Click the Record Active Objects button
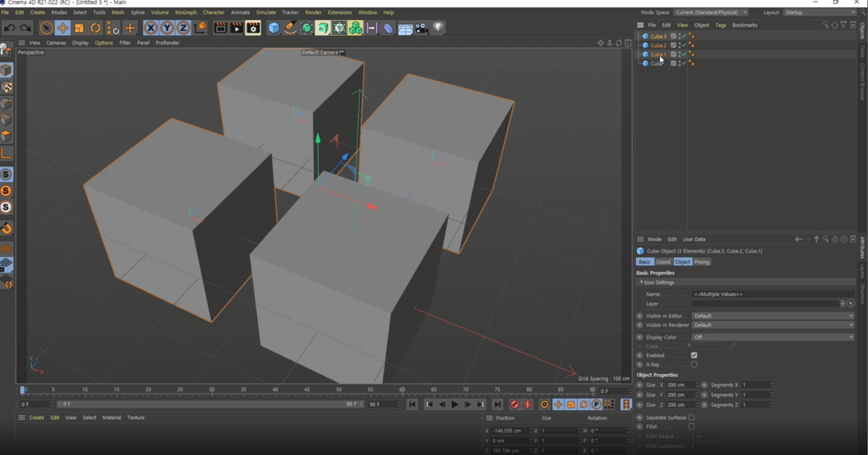The height and width of the screenshot is (455, 868). [x=514, y=404]
